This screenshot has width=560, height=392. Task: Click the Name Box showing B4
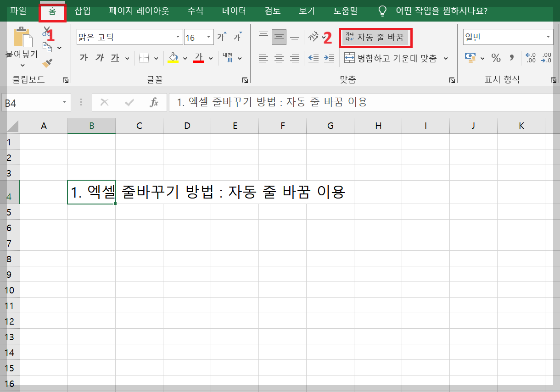(x=32, y=102)
